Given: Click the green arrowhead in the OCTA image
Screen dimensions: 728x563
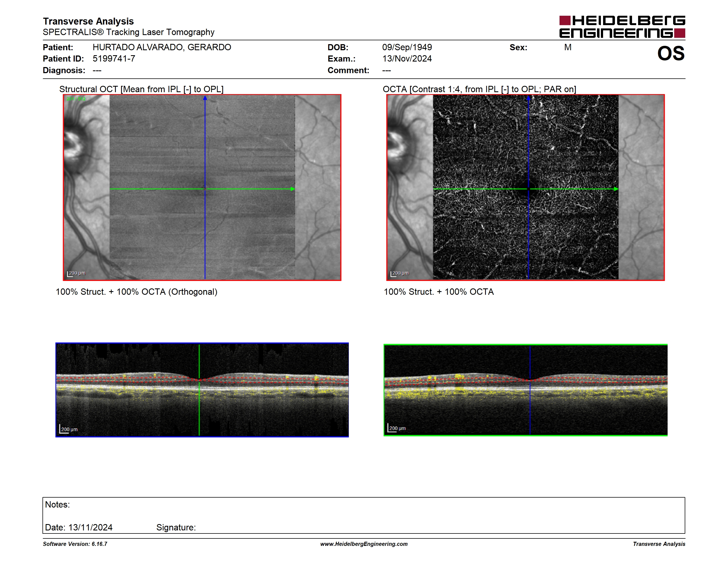Looking at the screenshot, I should [616, 189].
